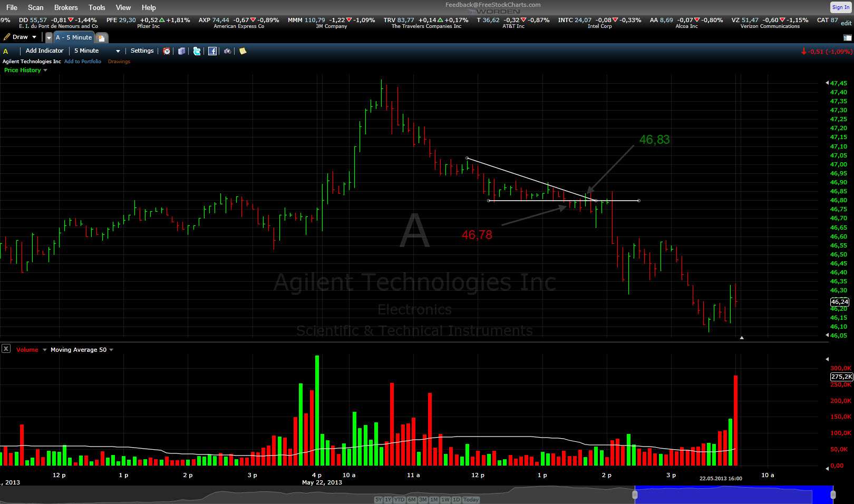Click the blue timeline selection area
854x504 pixels.
point(734,495)
